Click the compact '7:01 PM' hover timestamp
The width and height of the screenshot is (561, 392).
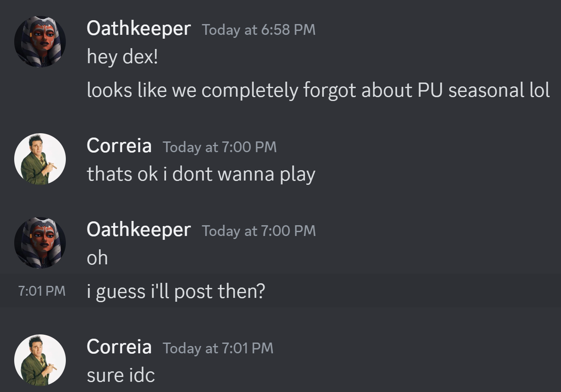pos(42,291)
